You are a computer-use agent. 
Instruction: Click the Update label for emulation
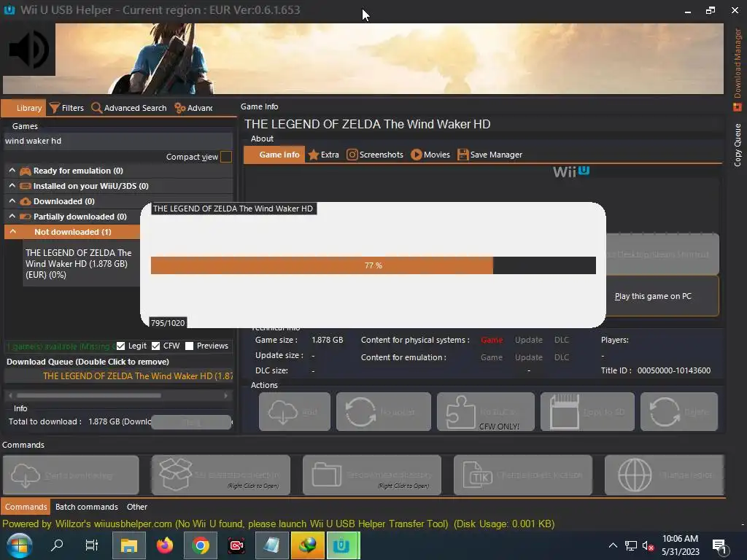pyautogui.click(x=529, y=357)
